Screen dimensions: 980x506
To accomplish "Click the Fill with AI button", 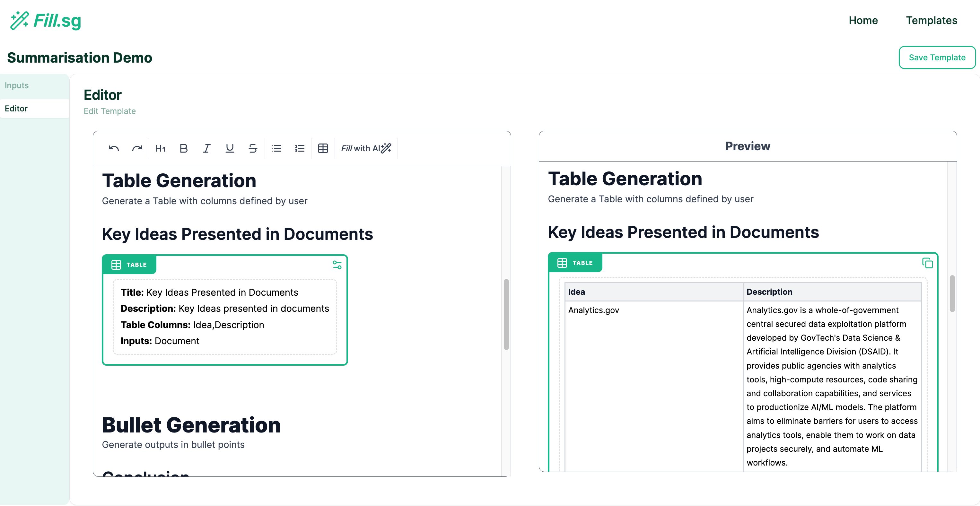I will tap(366, 148).
